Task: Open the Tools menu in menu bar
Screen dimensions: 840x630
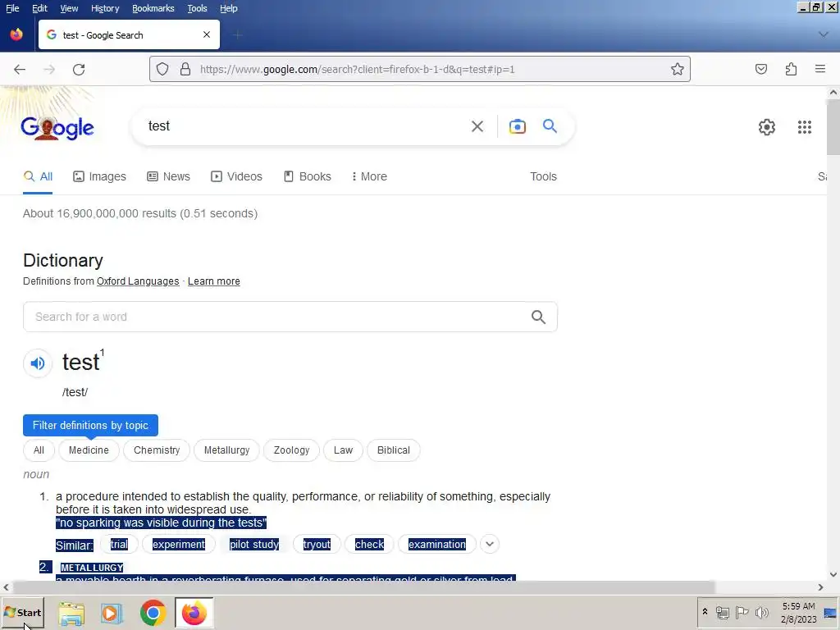Action: pos(197,8)
